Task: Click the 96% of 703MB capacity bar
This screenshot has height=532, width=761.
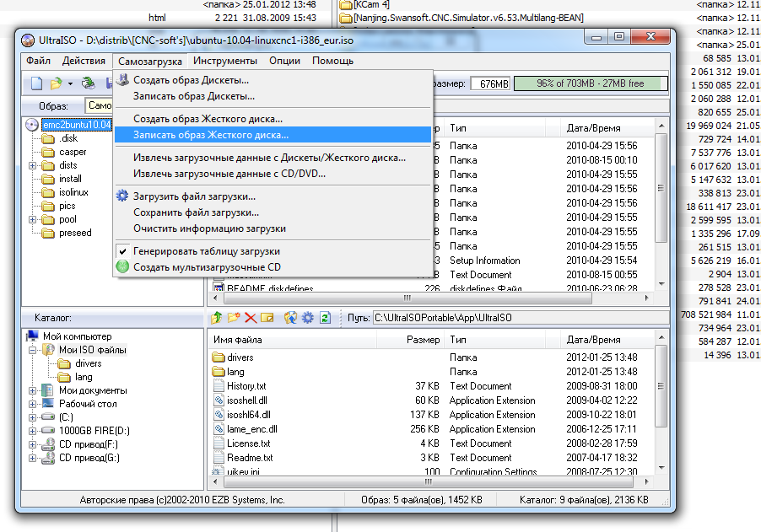Action: (x=591, y=83)
